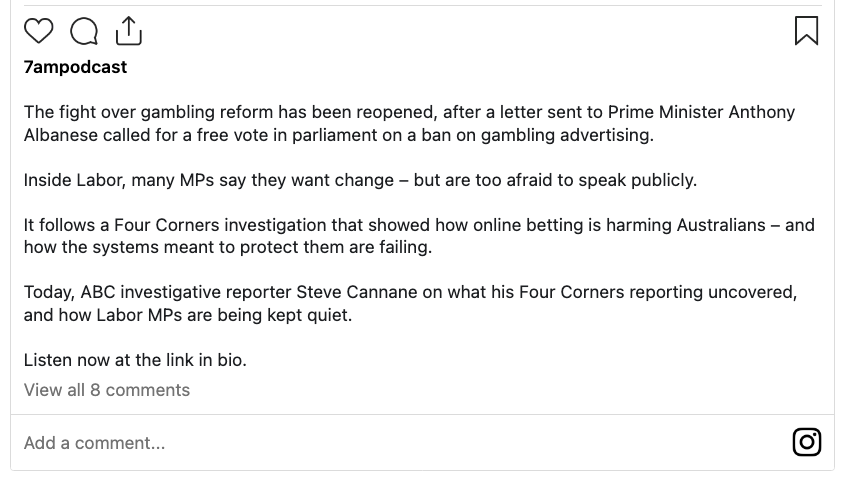Click the paragraph about online betting harming Australians
Viewport: 847px width, 479px height.
400,236
